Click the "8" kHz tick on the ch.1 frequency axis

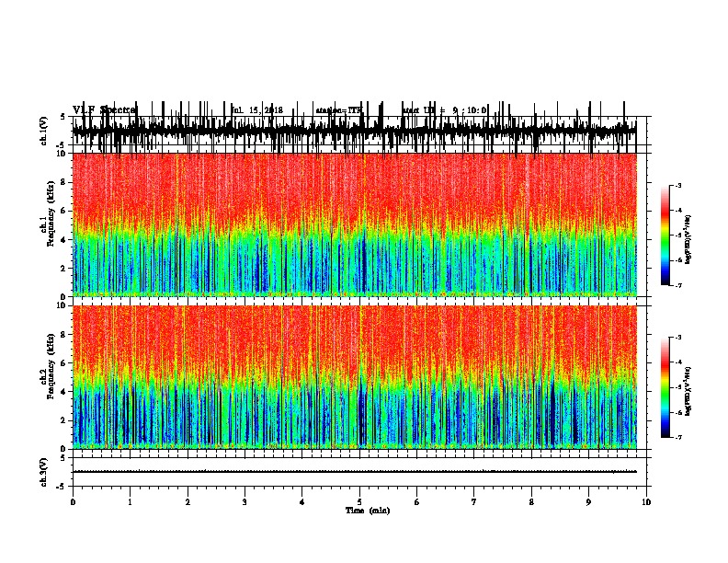(x=64, y=182)
